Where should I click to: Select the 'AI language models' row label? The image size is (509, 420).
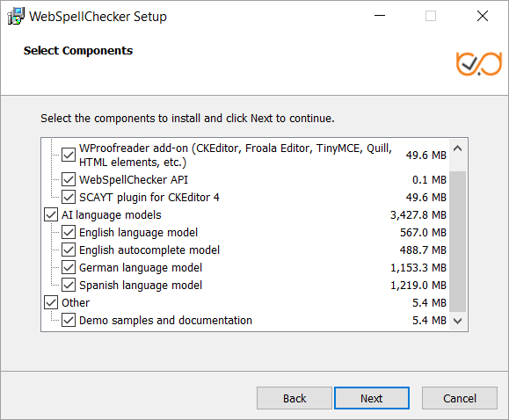pos(112,215)
